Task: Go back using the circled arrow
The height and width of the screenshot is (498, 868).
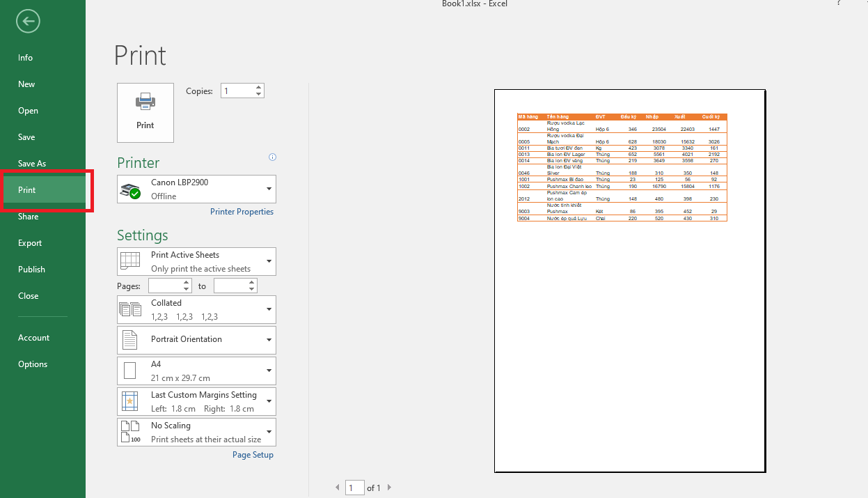Action: click(x=28, y=22)
